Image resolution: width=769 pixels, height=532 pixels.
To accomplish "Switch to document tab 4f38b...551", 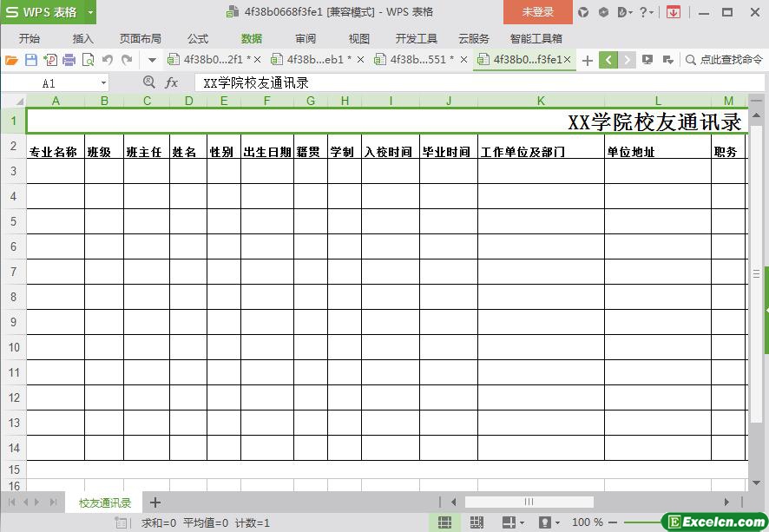I will pos(415,59).
